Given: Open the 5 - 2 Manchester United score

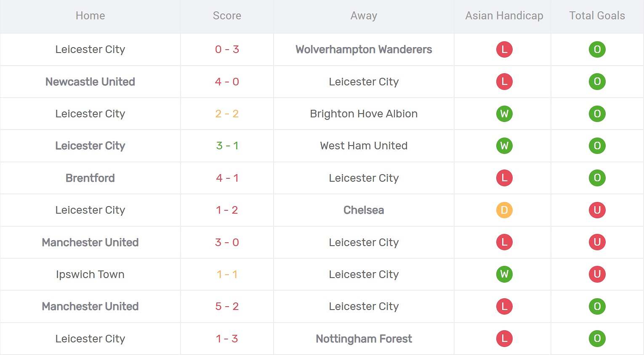Looking at the screenshot, I should (x=227, y=306).
